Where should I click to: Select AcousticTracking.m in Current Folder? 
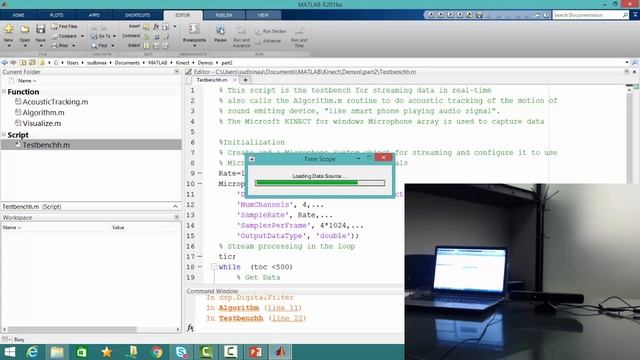pos(55,102)
